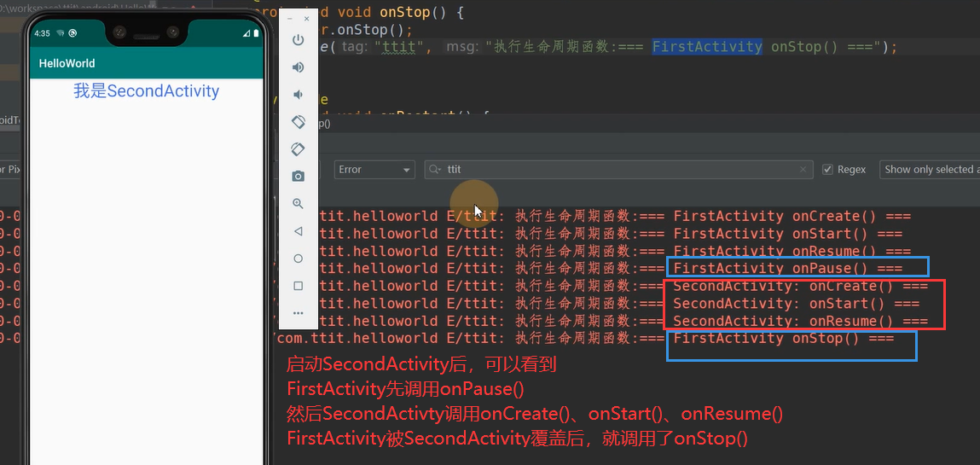Activate emulator zoom magnifier icon
This screenshot has height=465, width=980.
pos(299,204)
